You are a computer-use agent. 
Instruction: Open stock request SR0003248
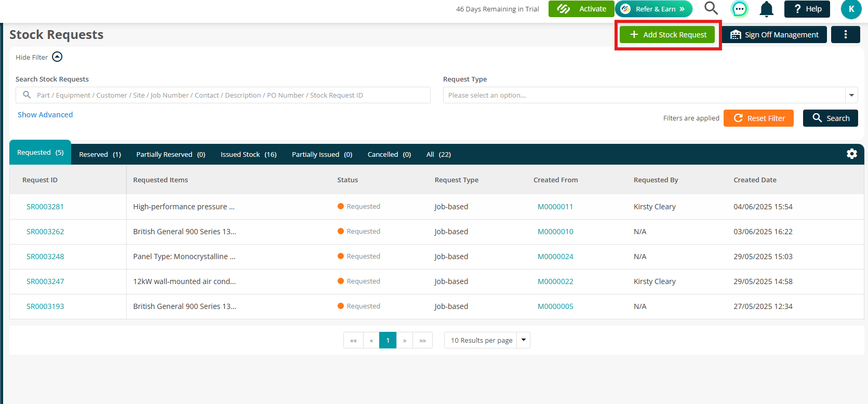(x=45, y=257)
